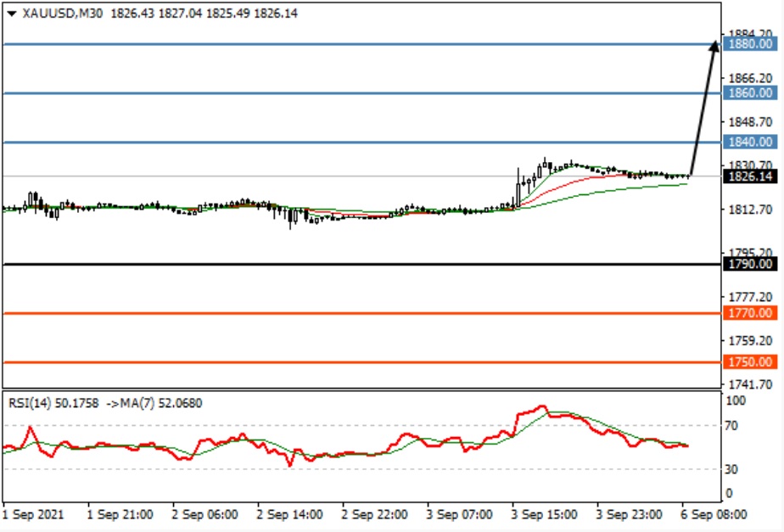The height and width of the screenshot is (532, 784).
Task: Click the 1777.20 price scale value
Action: click(x=750, y=297)
